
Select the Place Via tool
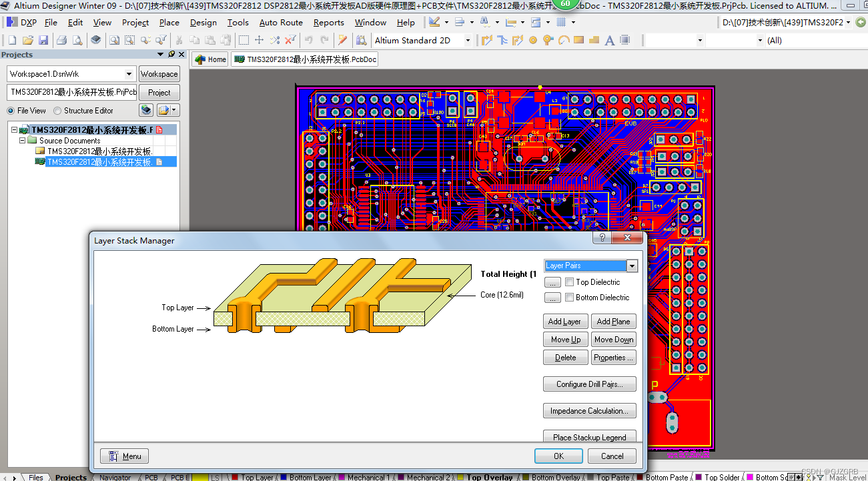coord(548,40)
